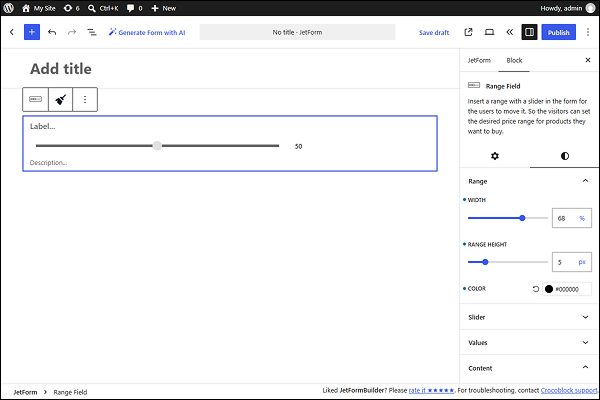
Task: Click the Range Height value field showing 5
Action: coord(564,262)
